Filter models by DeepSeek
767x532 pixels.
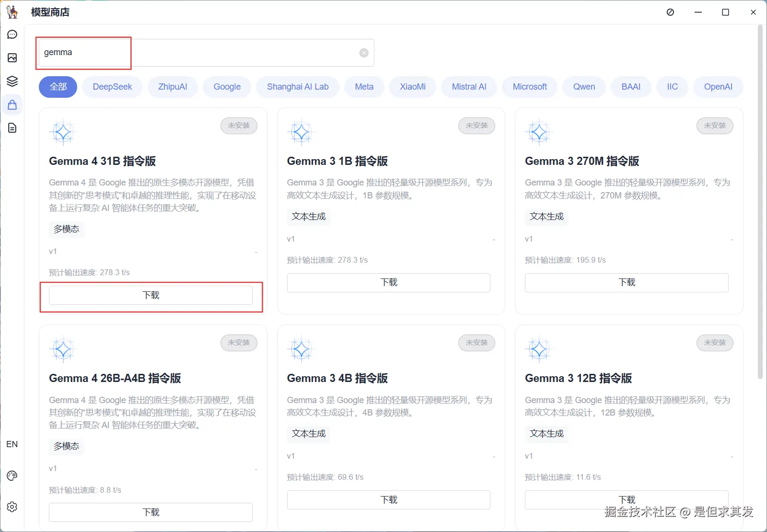[112, 87]
